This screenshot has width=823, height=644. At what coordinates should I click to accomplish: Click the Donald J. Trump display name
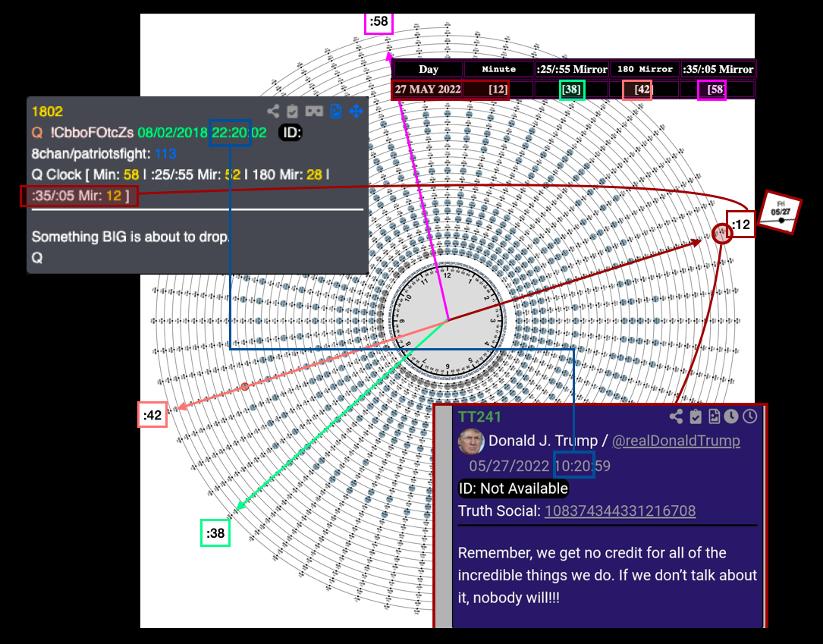pos(543,441)
